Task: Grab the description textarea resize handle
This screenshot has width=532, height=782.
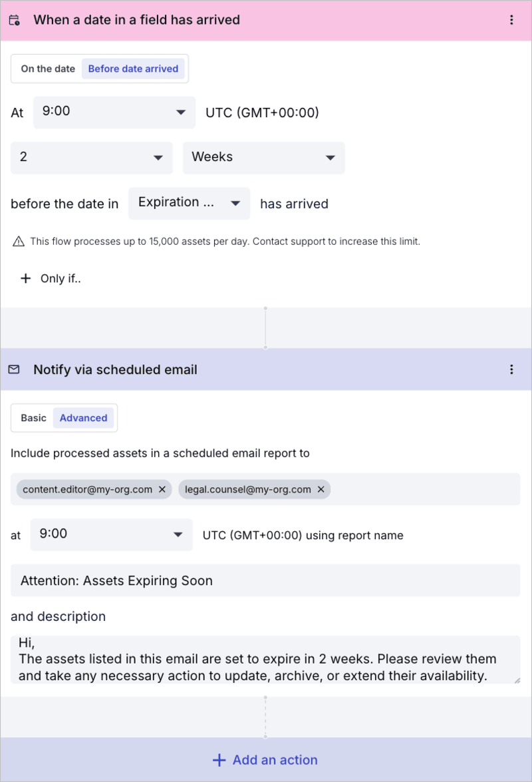Action: (517, 680)
